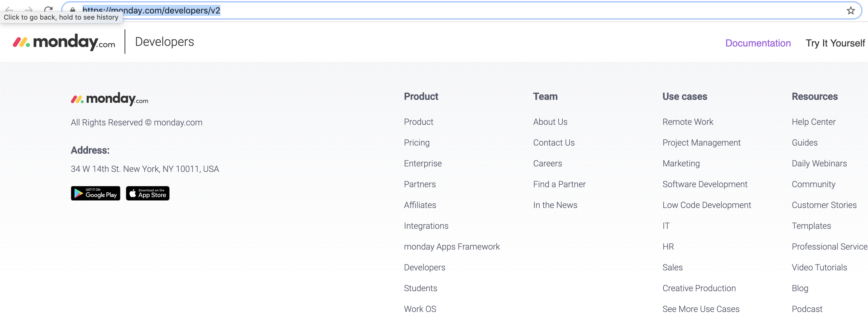Click the Find a Partner link
Screen dimensions: 868x334
pos(559,184)
